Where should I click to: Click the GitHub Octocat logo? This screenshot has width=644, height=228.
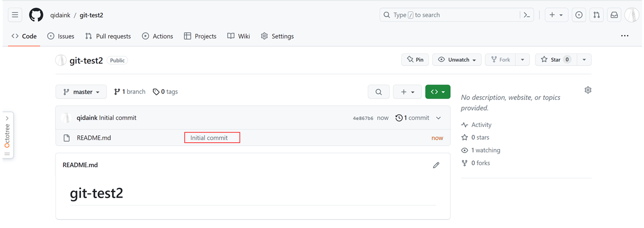pos(36,15)
